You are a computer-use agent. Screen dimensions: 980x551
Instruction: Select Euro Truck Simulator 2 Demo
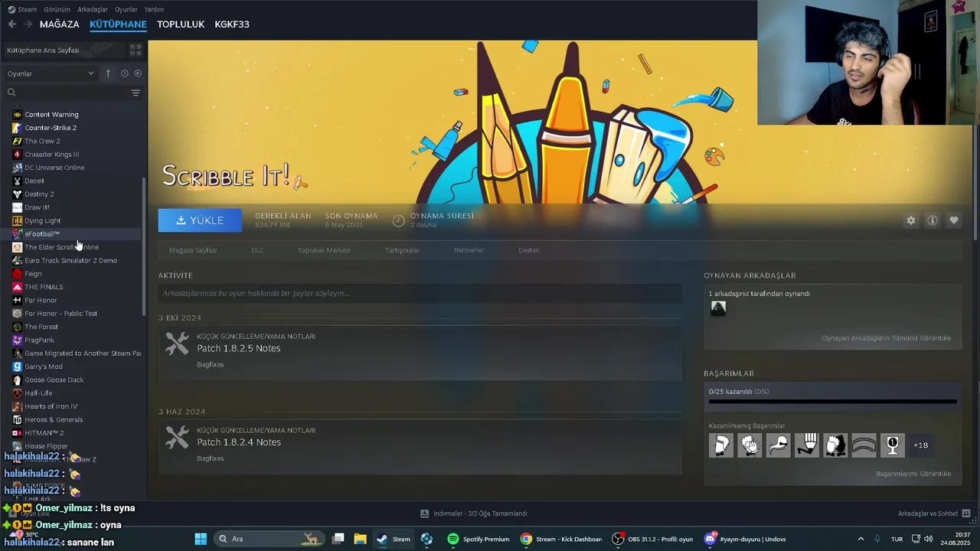click(70, 260)
